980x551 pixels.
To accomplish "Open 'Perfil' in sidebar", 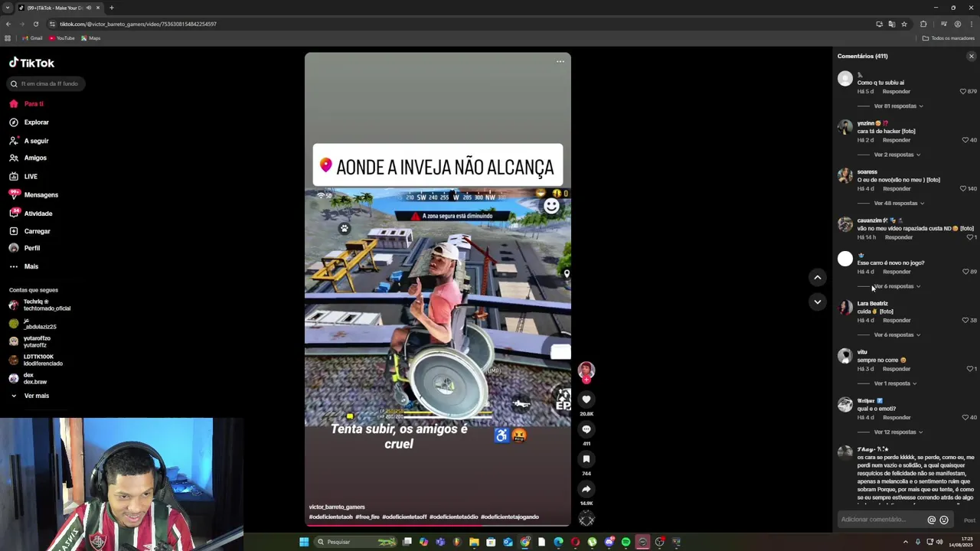I will (24, 248).
